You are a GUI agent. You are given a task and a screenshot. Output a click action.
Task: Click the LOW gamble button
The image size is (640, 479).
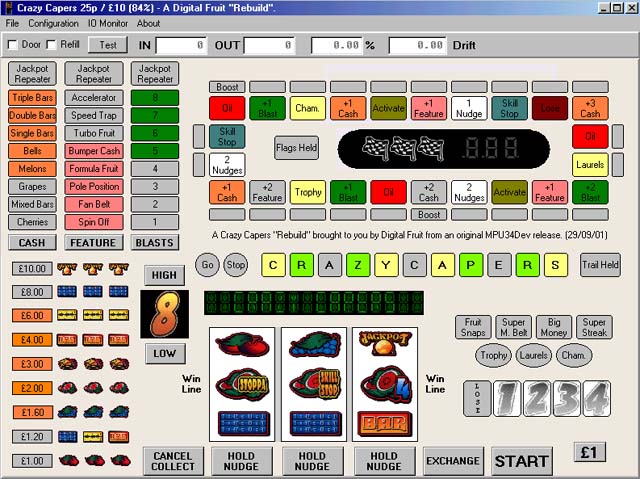[x=164, y=353]
